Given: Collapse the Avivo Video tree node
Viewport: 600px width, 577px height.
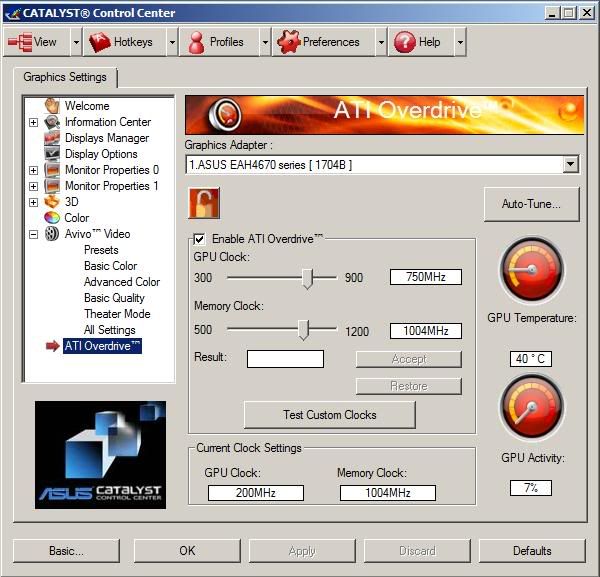Looking at the screenshot, I should pos(34,234).
